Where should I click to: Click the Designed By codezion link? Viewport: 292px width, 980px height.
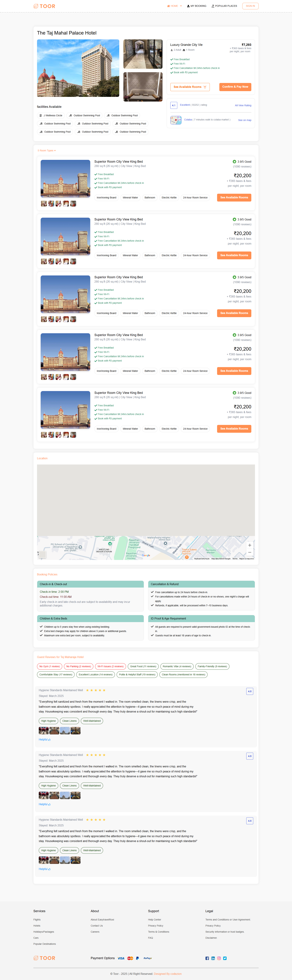tap(168, 974)
